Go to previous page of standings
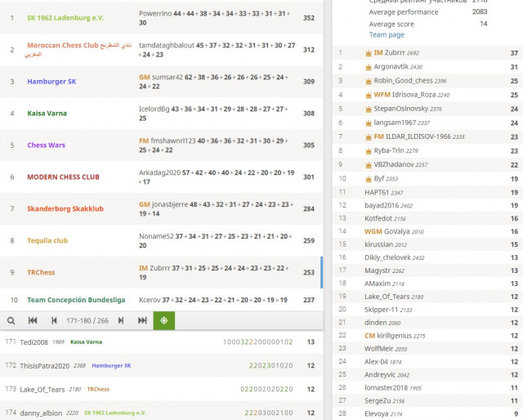Image resolution: width=523 pixels, height=420 pixels. point(54,320)
